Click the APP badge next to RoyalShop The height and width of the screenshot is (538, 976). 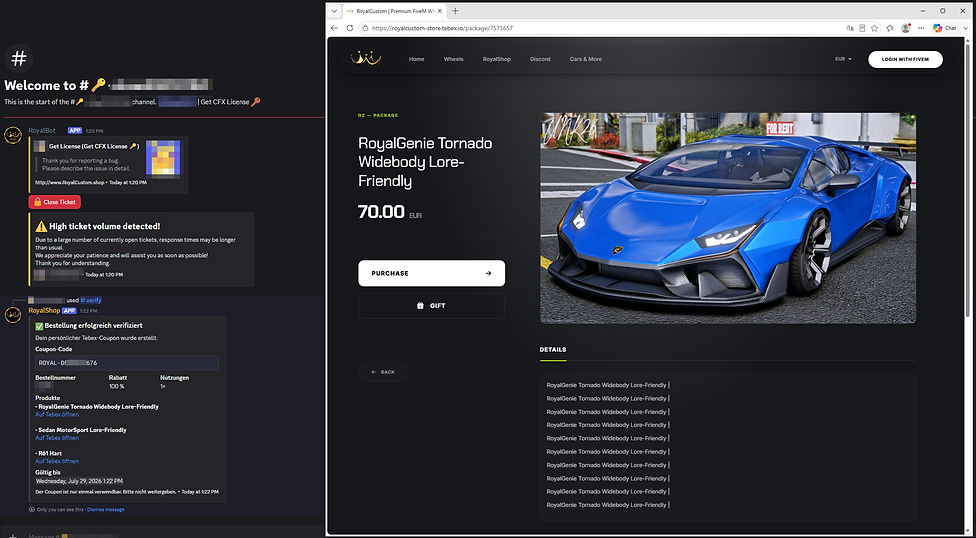click(69, 310)
